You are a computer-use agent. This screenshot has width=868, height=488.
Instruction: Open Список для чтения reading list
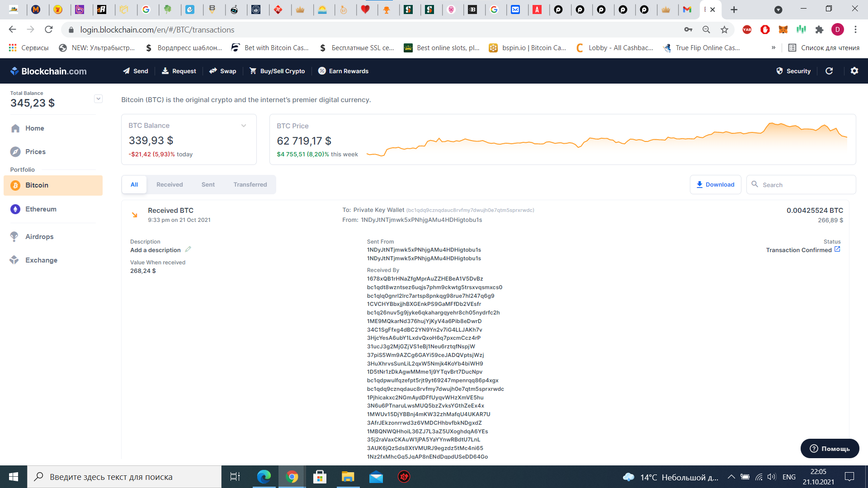824,47
